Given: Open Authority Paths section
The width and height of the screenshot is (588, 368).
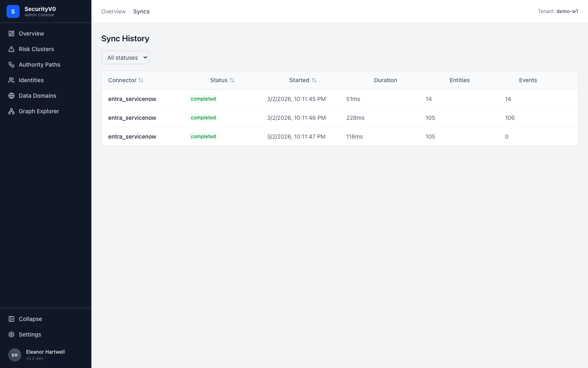Looking at the screenshot, I should pos(40,65).
